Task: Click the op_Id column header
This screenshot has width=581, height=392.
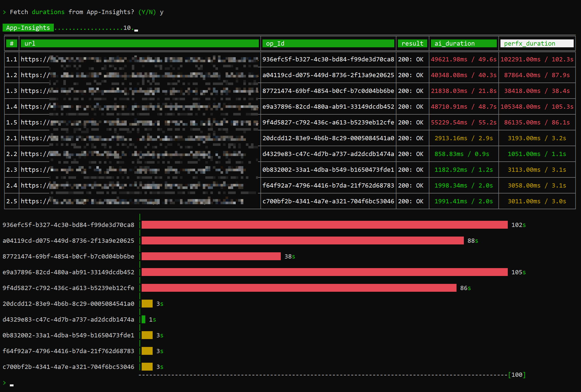Action: [x=328, y=43]
